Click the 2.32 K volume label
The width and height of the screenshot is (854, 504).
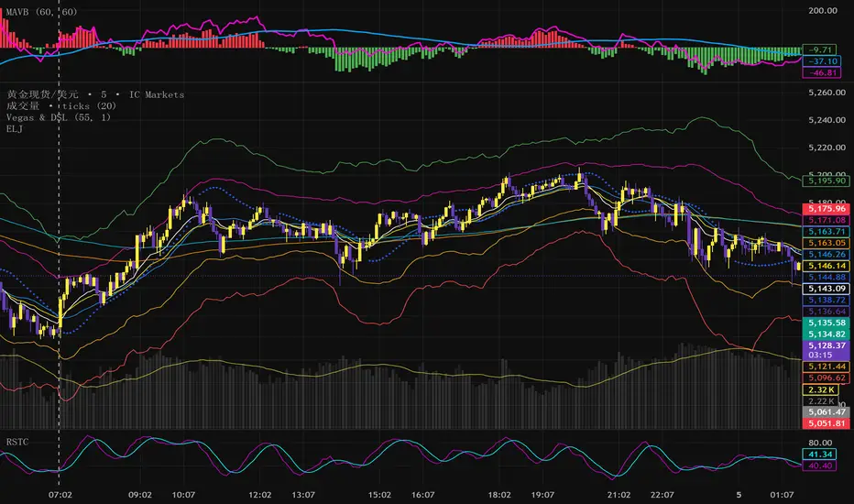pyautogui.click(x=821, y=389)
